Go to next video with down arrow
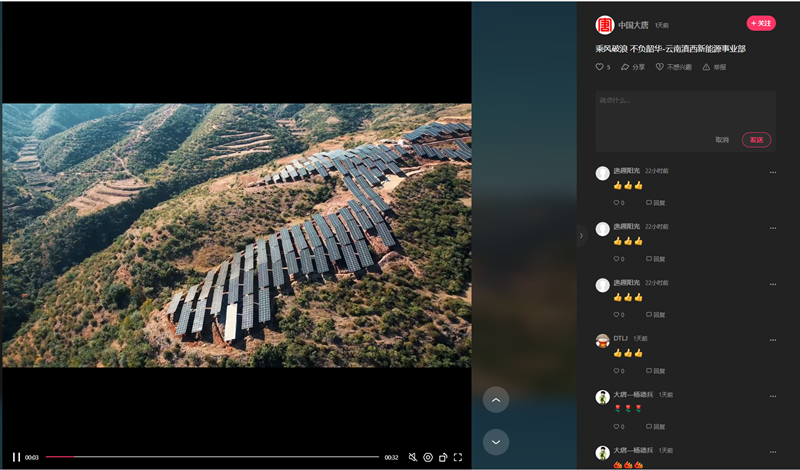 495,442
